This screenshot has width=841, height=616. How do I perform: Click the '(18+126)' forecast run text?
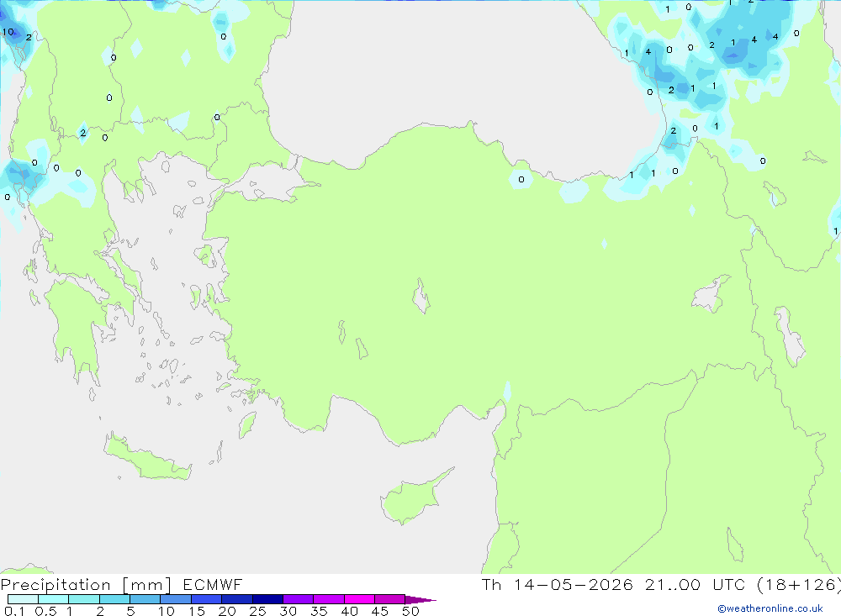(x=799, y=584)
